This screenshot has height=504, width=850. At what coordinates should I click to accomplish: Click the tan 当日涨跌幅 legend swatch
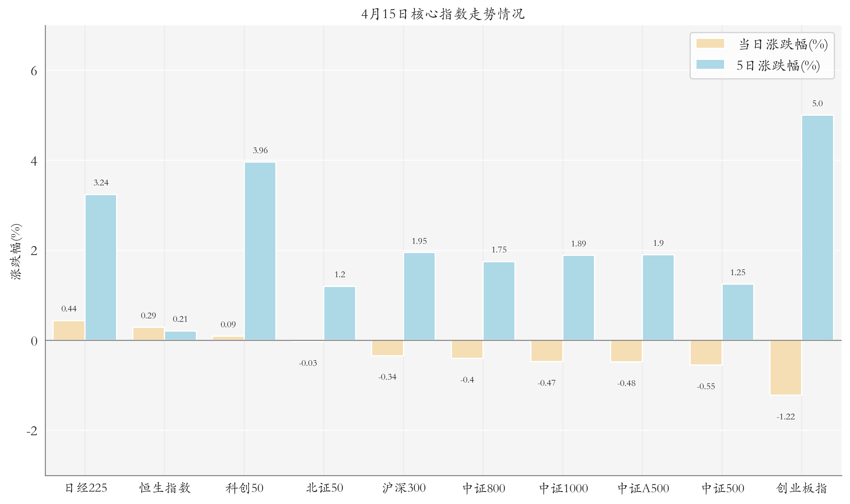point(710,43)
